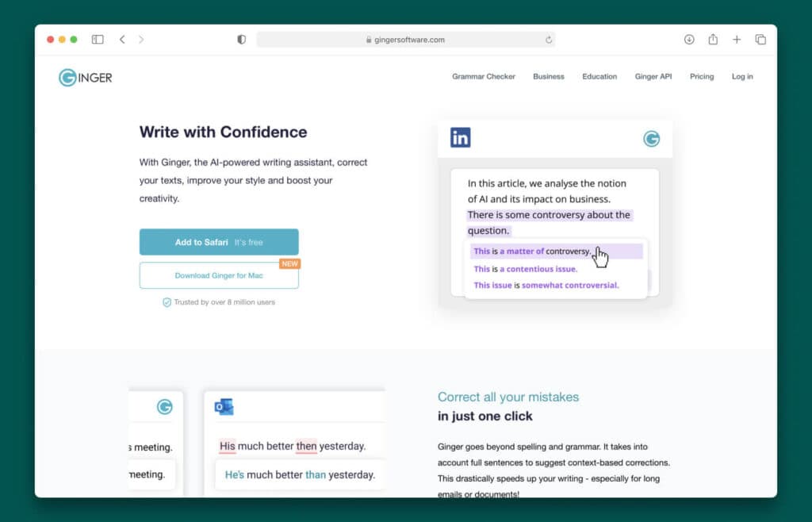Go back with the Safari back arrow
This screenshot has height=522, width=812.
[122, 40]
